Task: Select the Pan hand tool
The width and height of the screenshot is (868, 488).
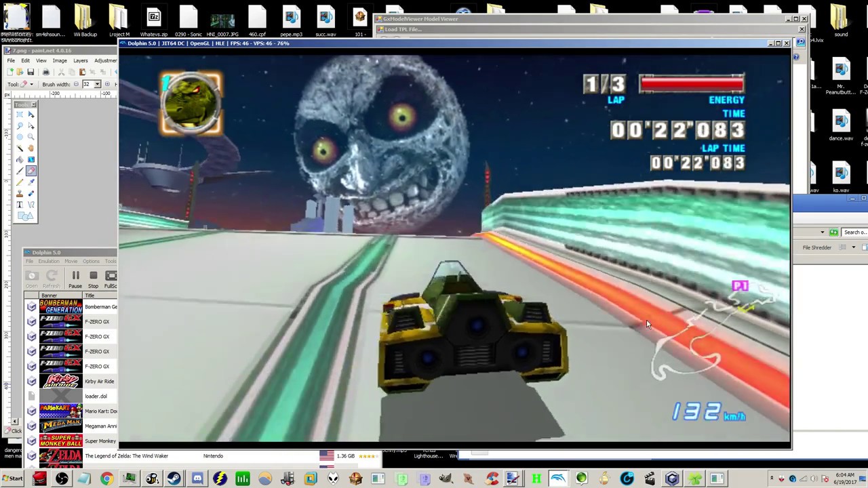Action: click(x=31, y=148)
